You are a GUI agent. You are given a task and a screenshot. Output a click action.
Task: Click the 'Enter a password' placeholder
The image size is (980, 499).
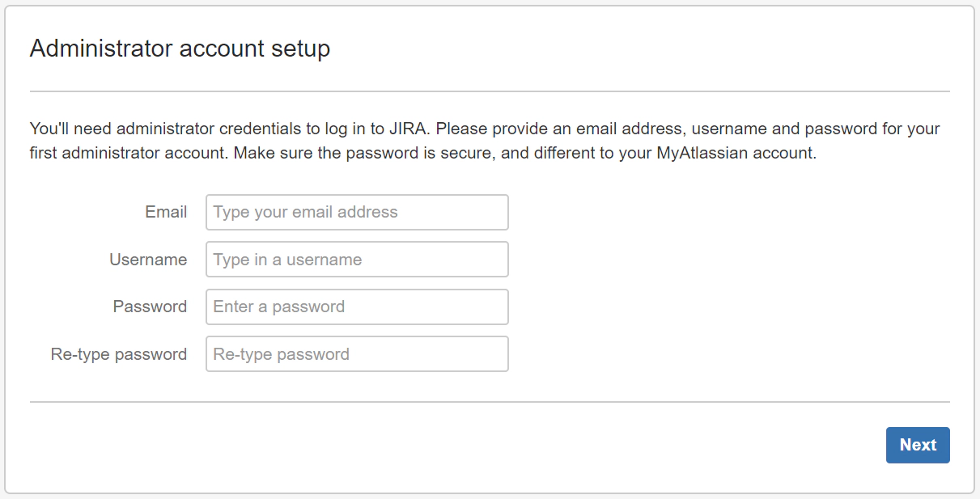277,307
